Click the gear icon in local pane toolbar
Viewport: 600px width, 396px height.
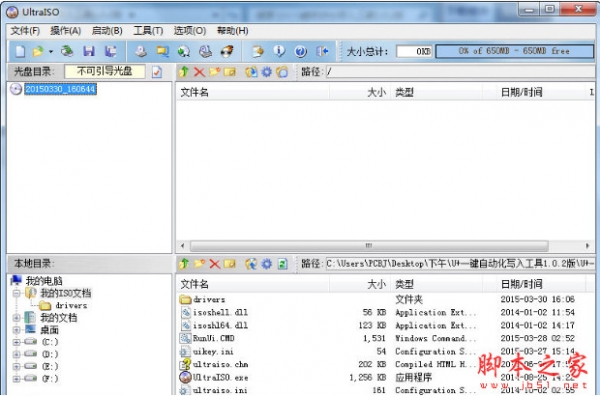pos(267,264)
